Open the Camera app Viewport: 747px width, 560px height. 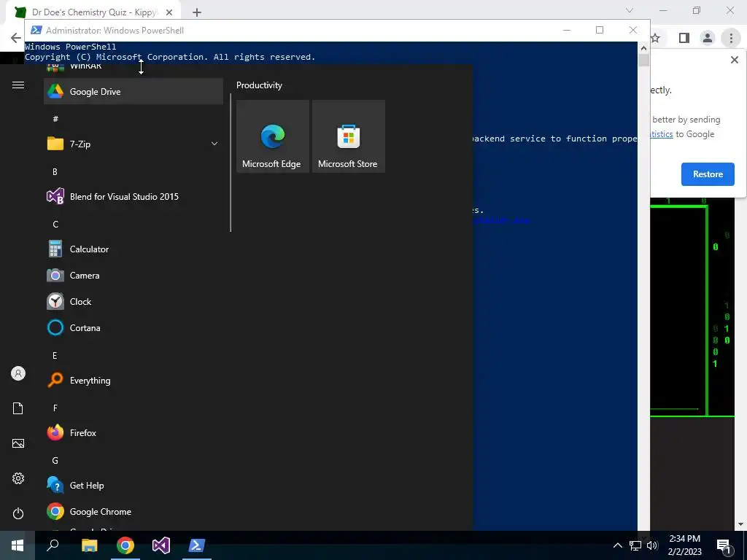tap(133, 275)
